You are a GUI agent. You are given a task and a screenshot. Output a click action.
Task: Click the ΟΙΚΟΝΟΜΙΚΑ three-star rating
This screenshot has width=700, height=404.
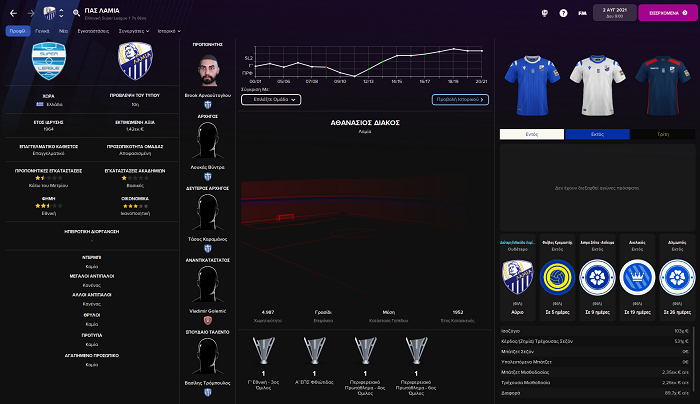[x=135, y=206]
